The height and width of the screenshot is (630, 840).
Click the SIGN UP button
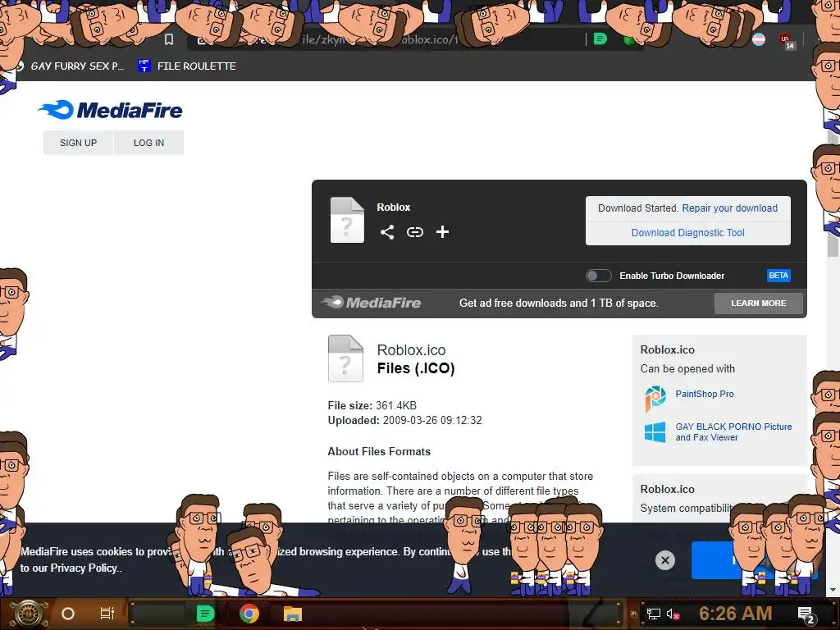coord(78,143)
